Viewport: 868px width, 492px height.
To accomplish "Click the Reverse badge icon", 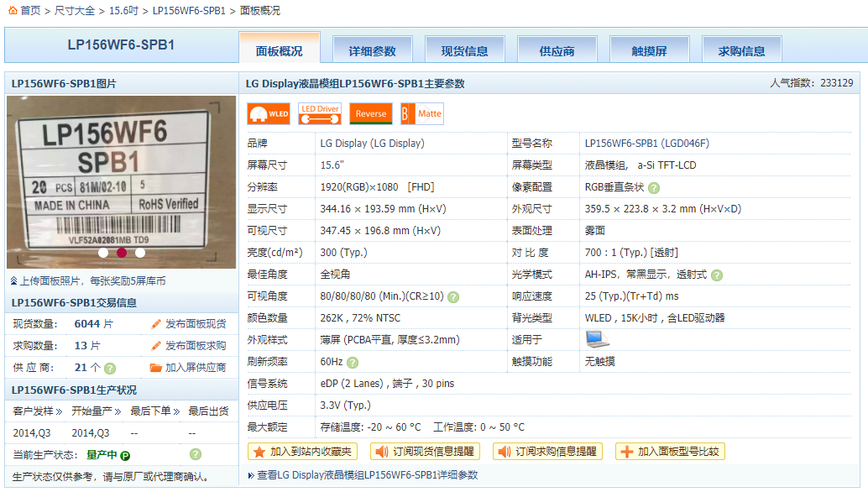I will tap(371, 114).
